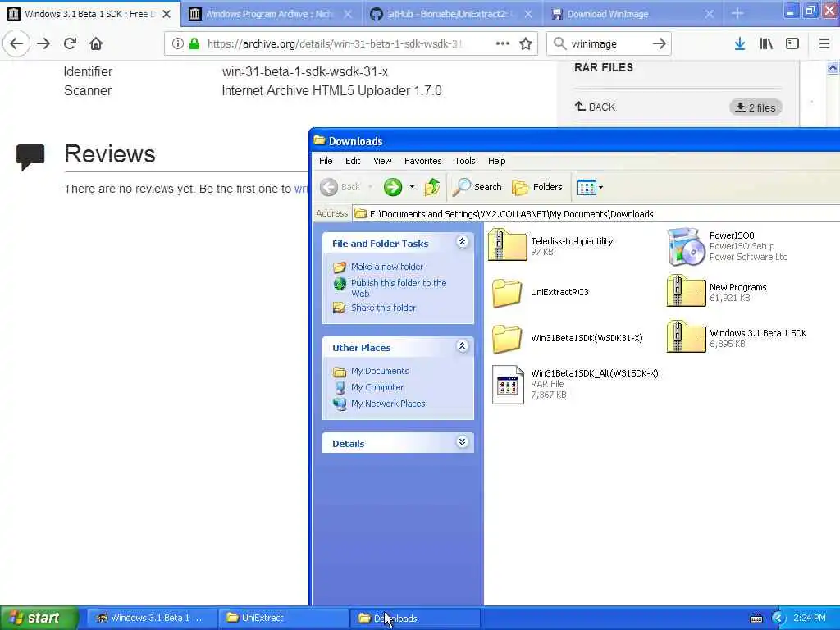Screen dimensions: 840x630
Task: Click page scrollbar up arrow
Action: click(833, 67)
